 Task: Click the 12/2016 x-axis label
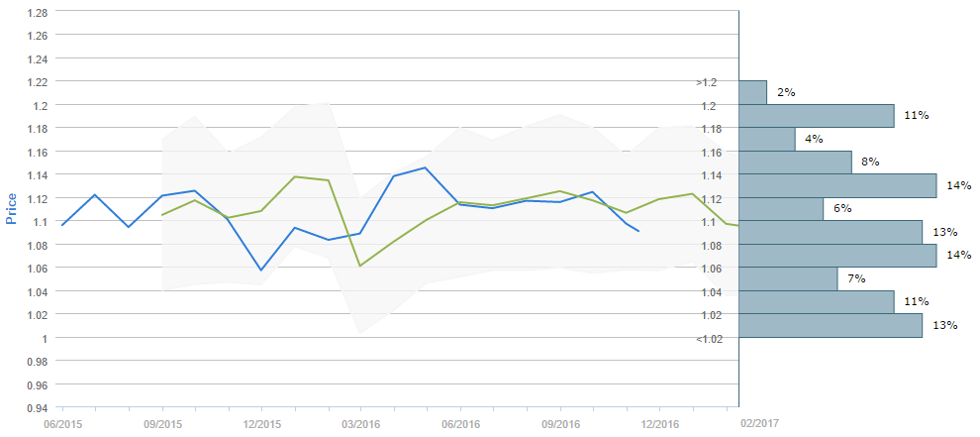659,422
